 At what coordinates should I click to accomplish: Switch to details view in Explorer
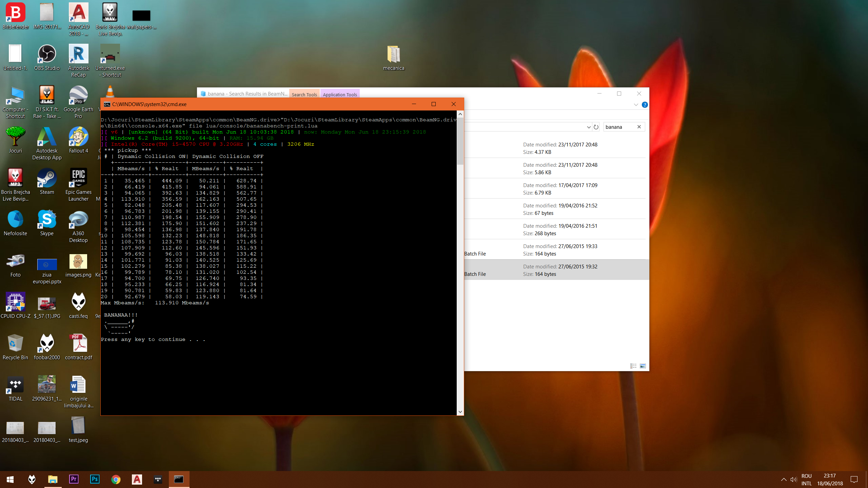(633, 366)
